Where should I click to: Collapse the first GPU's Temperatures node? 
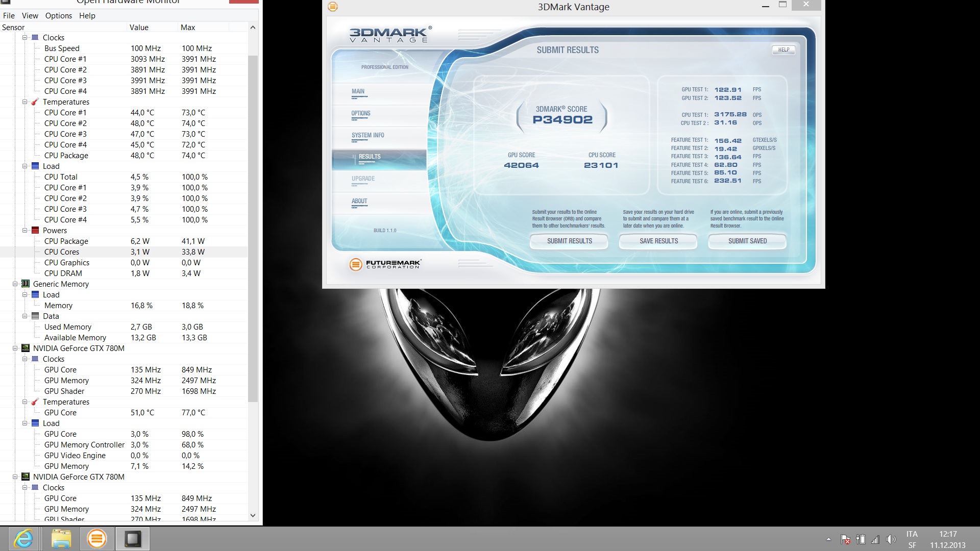[x=24, y=402]
